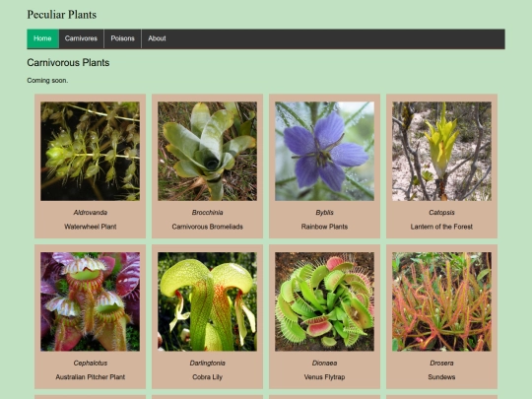Open the Dionaea Venus flytrap photo
This screenshot has width=532, height=399.
325,301
